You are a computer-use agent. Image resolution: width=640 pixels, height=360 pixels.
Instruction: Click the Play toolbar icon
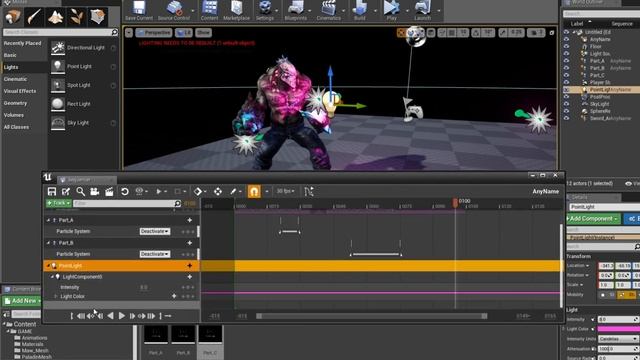[x=391, y=10]
